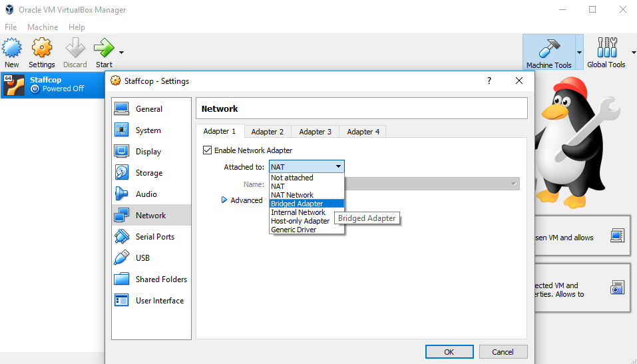
Task: Click the Details tool monitor icon
Action: [x=618, y=235]
